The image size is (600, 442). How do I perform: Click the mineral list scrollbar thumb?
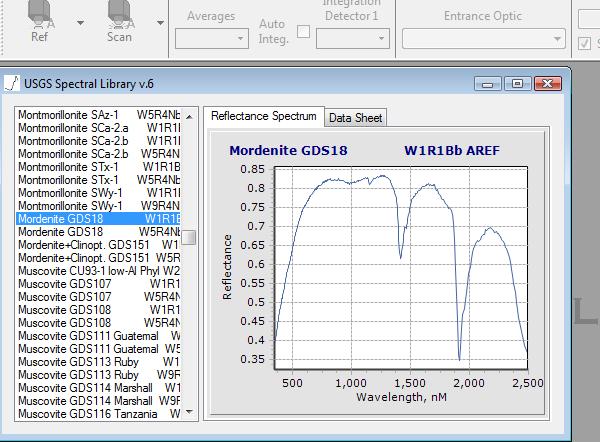189,237
